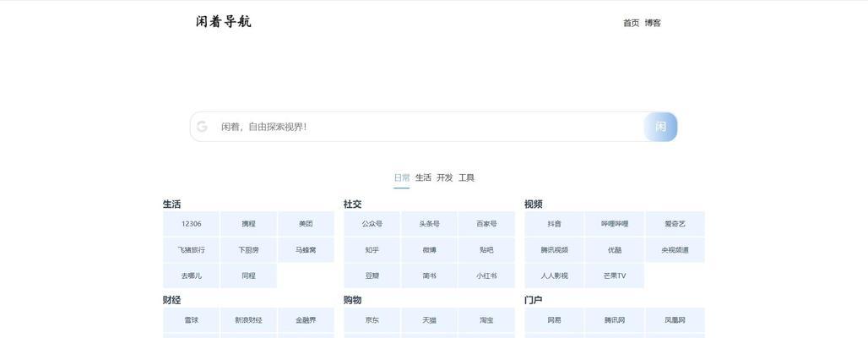Click the Google search engine icon
The height and width of the screenshot is (338, 868).
[202, 127]
